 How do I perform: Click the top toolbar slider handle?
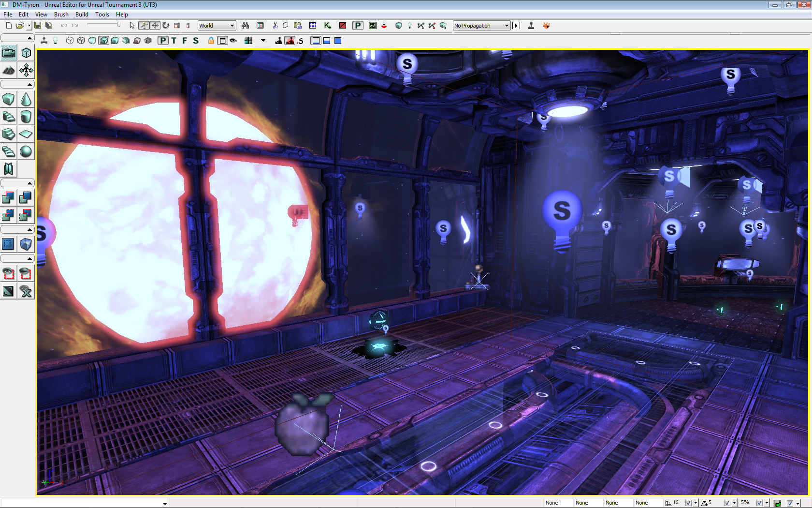tap(118, 25)
